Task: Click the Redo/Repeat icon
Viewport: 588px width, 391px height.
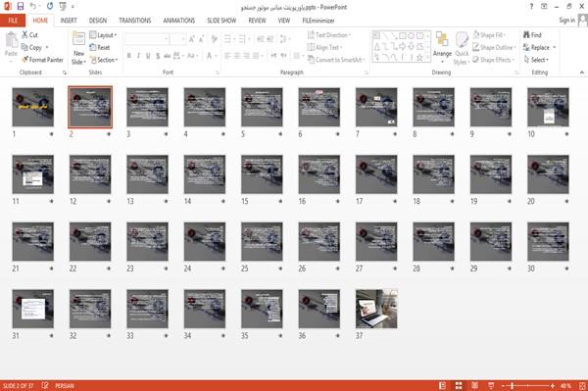Action: (50, 6)
